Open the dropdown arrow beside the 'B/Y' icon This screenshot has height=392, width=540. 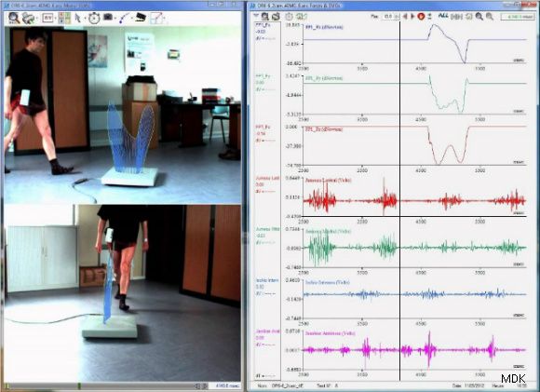coord(55,18)
